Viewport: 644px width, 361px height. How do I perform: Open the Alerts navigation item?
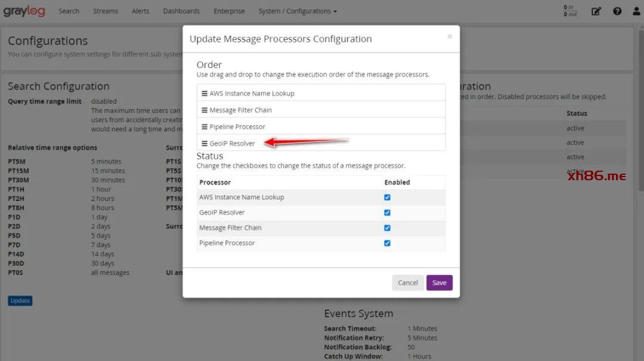click(x=141, y=11)
